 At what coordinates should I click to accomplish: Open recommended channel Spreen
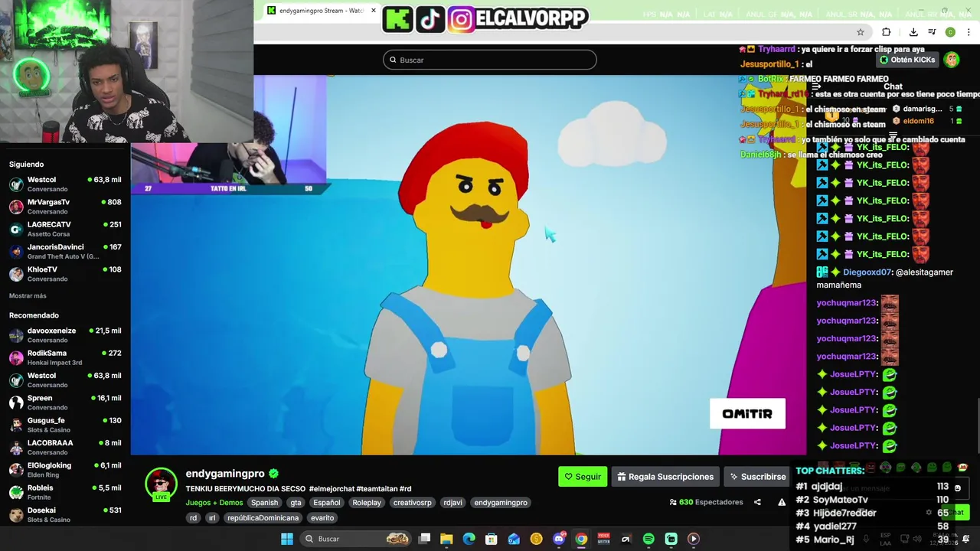65,403
